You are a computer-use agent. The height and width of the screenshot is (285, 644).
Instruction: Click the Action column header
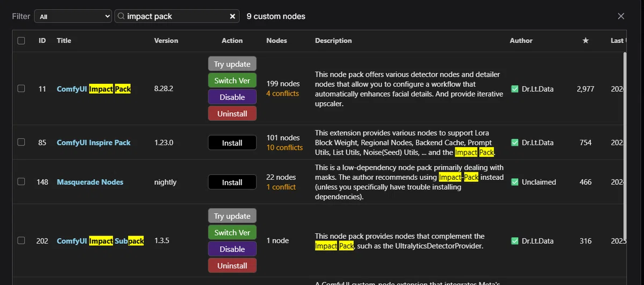(232, 40)
